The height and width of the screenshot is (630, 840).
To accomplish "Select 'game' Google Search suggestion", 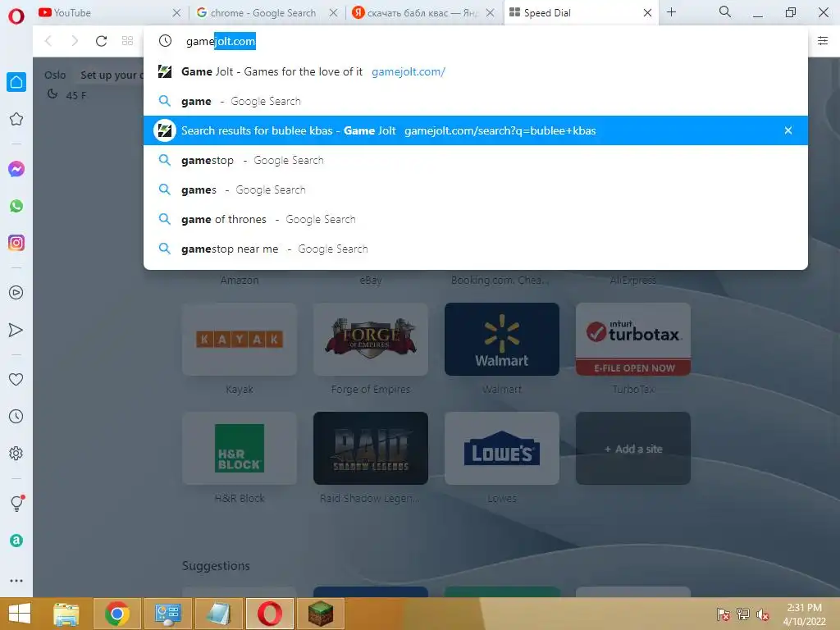I will tap(476, 101).
